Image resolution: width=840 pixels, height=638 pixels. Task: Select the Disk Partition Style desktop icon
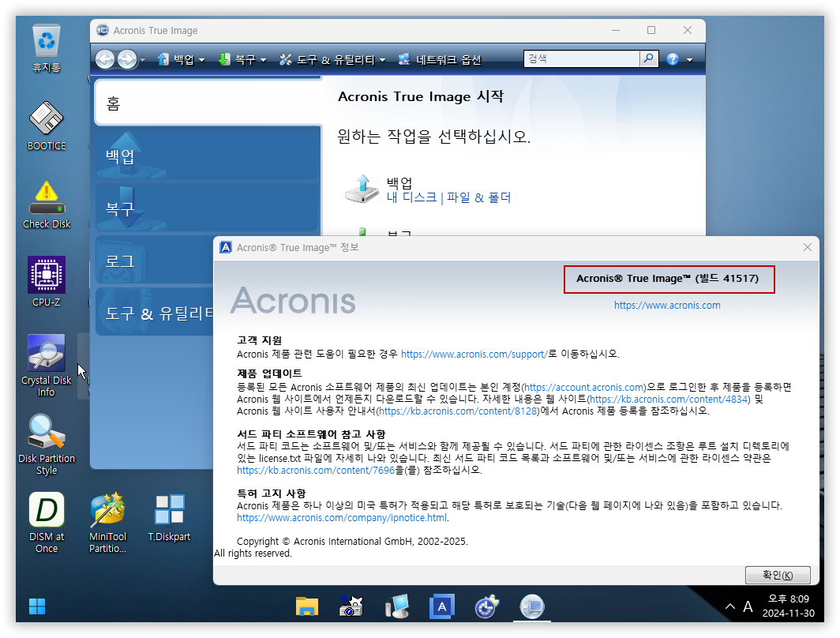coord(47,444)
